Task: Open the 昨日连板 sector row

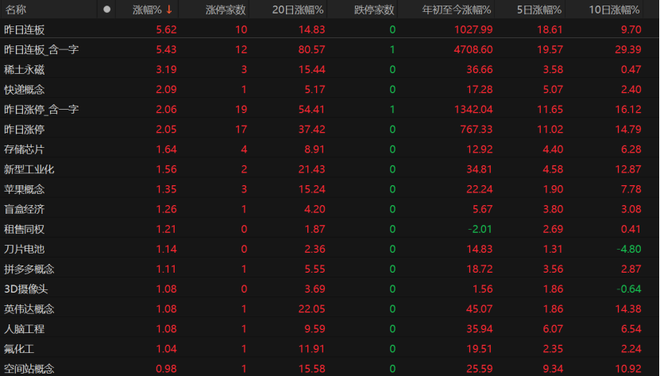Action: coord(329,29)
